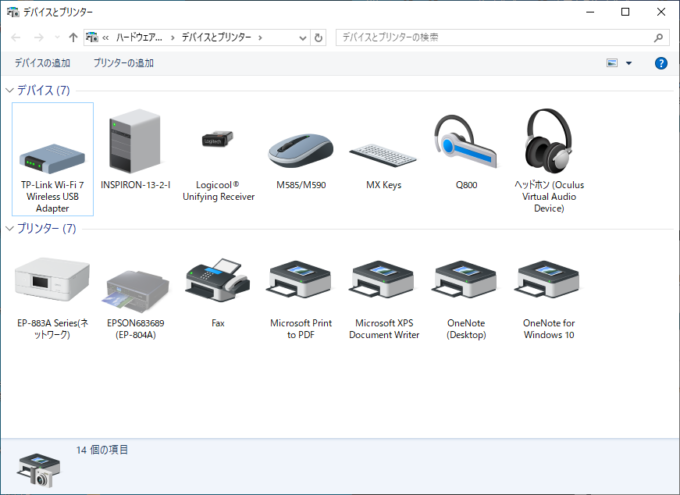Maximize the デバイスとプリンター window
Image resolution: width=680 pixels, height=495 pixels.
625,12
